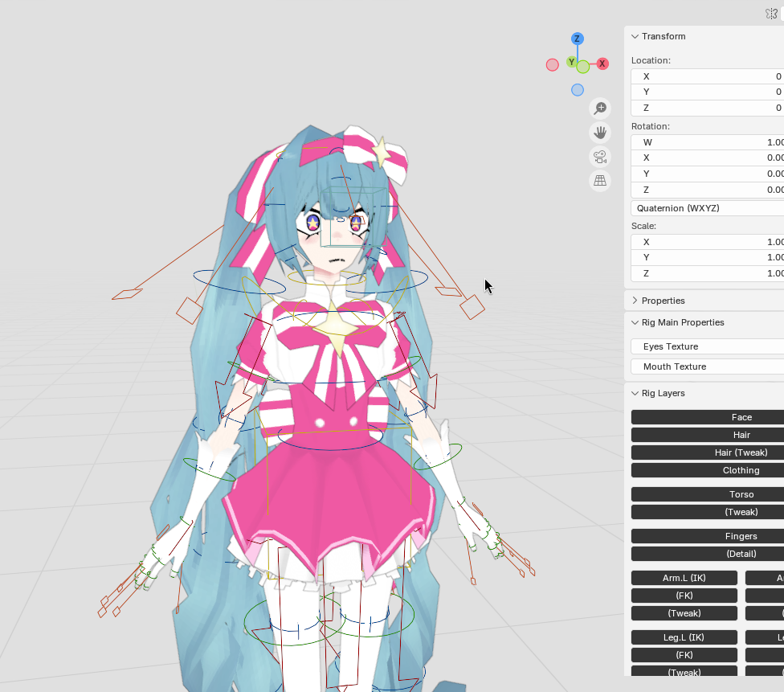Image resolution: width=784 pixels, height=692 pixels.
Task: Open the Quaternion (WXYZ) rotation mode dropdown
Action: (708, 208)
